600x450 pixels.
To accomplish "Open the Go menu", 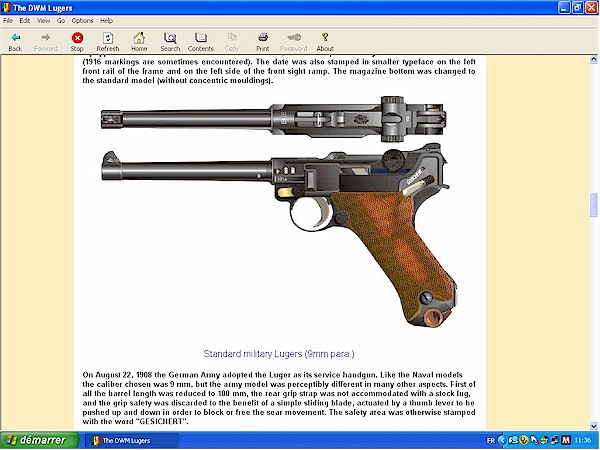I will [x=61, y=21].
